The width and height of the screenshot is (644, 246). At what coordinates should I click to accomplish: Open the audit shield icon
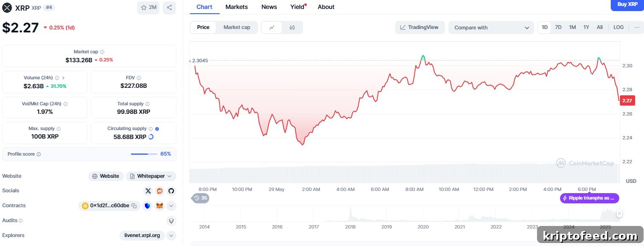171,221
